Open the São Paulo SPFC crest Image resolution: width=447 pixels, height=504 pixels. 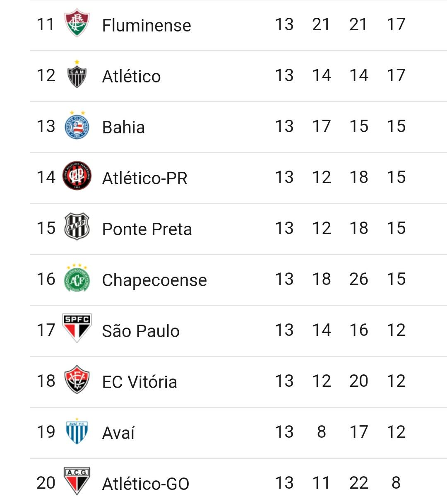[77, 328]
